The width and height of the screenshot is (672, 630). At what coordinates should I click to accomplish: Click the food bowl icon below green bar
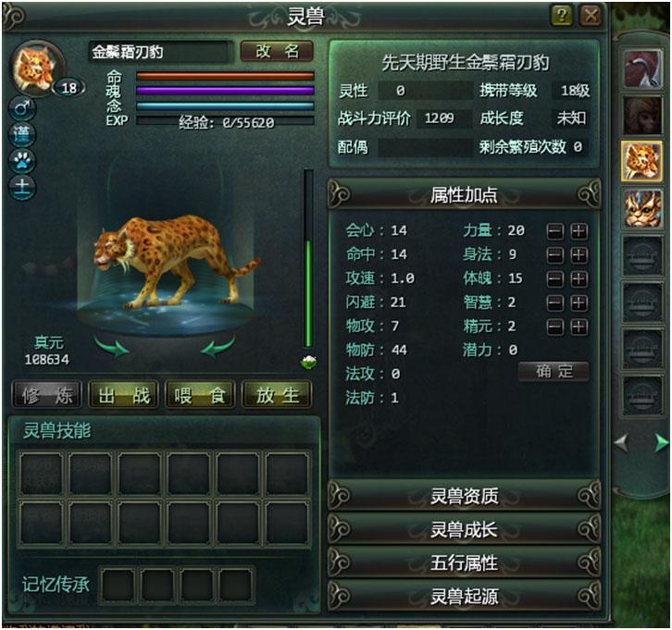tap(308, 362)
